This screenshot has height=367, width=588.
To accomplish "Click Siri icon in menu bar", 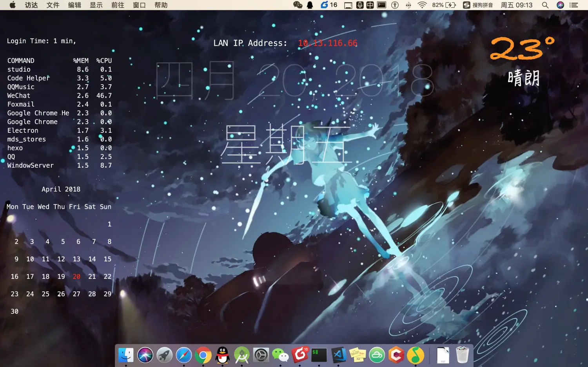I will 560,5.
